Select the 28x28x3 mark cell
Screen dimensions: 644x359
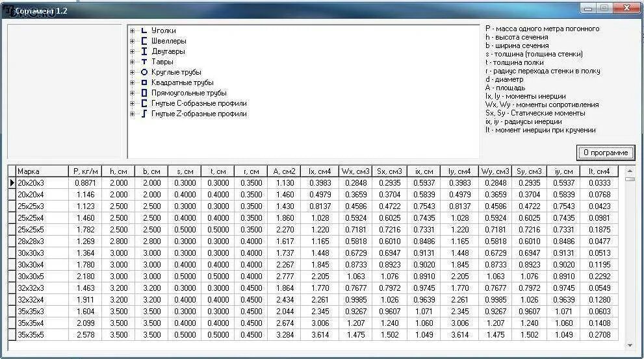42,241
